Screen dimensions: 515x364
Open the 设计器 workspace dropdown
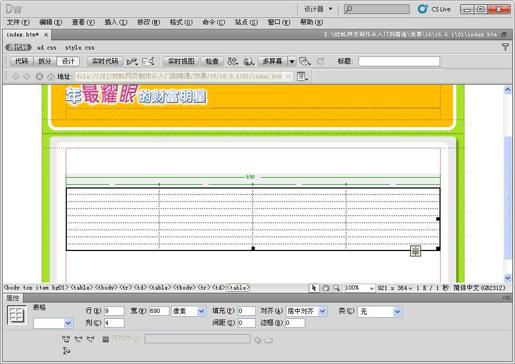(x=318, y=9)
